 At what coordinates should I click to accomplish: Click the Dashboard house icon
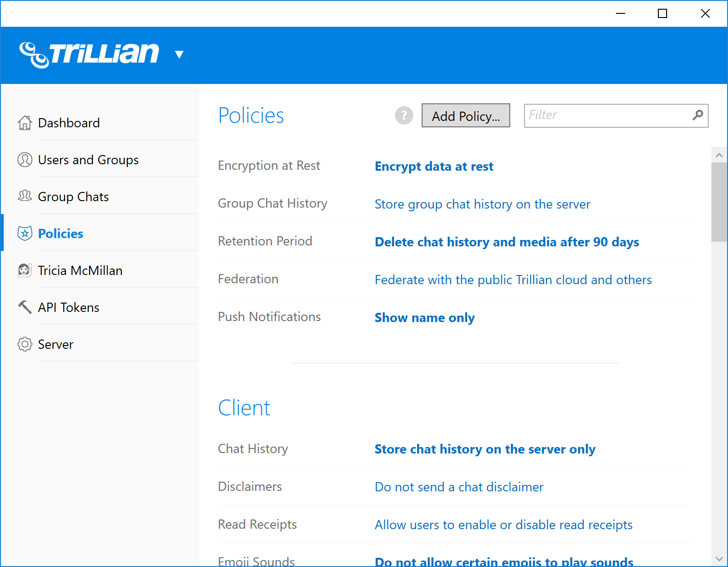24,123
